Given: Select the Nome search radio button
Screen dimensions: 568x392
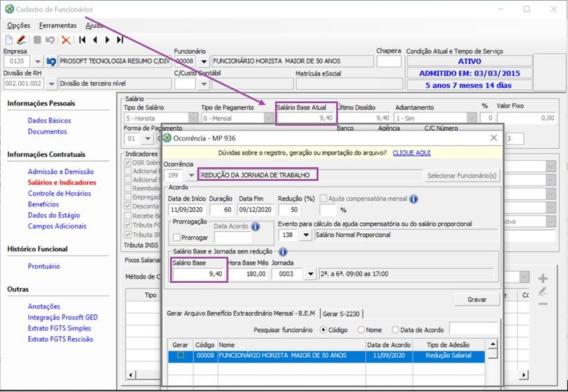Looking at the screenshot, I should click(362, 330).
